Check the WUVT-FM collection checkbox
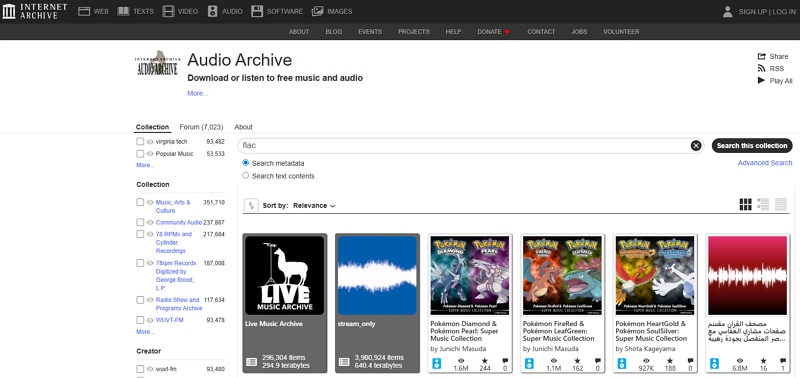 pos(140,320)
